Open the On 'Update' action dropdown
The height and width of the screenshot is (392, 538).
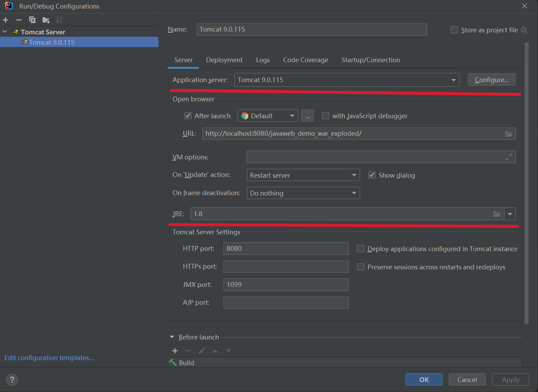click(303, 175)
